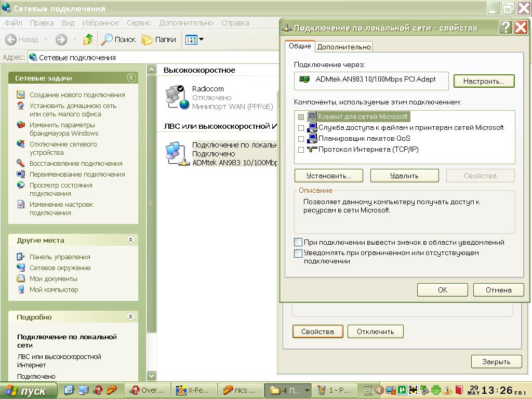Image resolution: width=532 pixels, height=399 pixels.
Task: Click the help question mark in properties dialog
Action: pyautogui.click(x=505, y=27)
